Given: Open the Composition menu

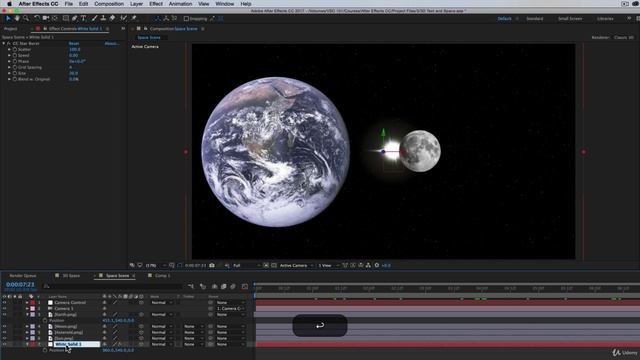Looking at the screenshot, I should point(109,4).
